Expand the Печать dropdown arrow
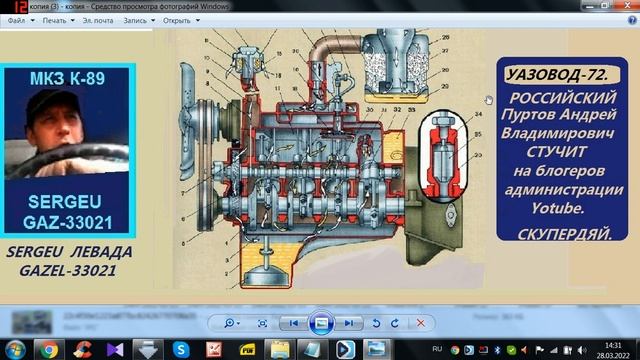This screenshot has width=640, height=360. point(73,20)
